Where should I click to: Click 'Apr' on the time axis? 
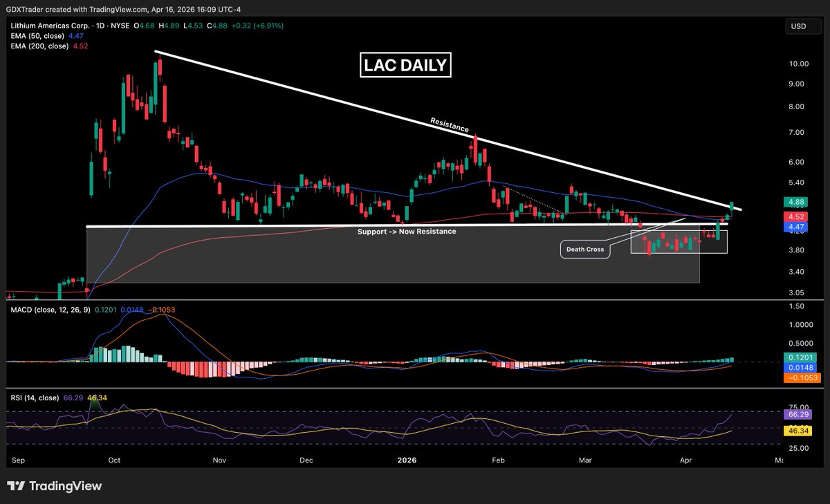[685, 459]
